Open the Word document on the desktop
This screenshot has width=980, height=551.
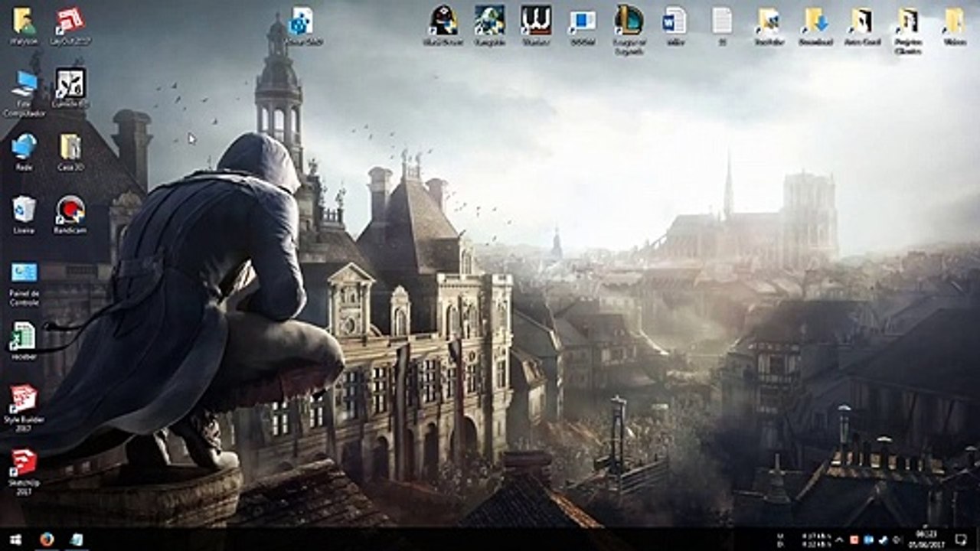point(675,26)
